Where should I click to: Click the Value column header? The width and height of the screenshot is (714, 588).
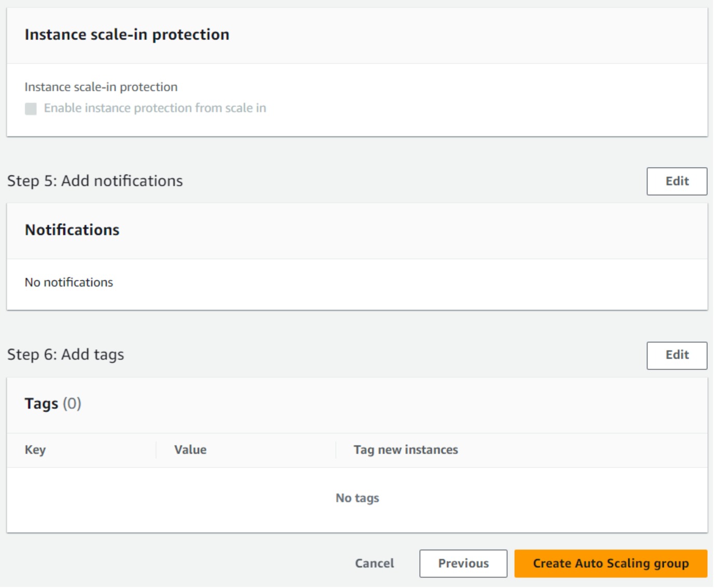tap(190, 450)
